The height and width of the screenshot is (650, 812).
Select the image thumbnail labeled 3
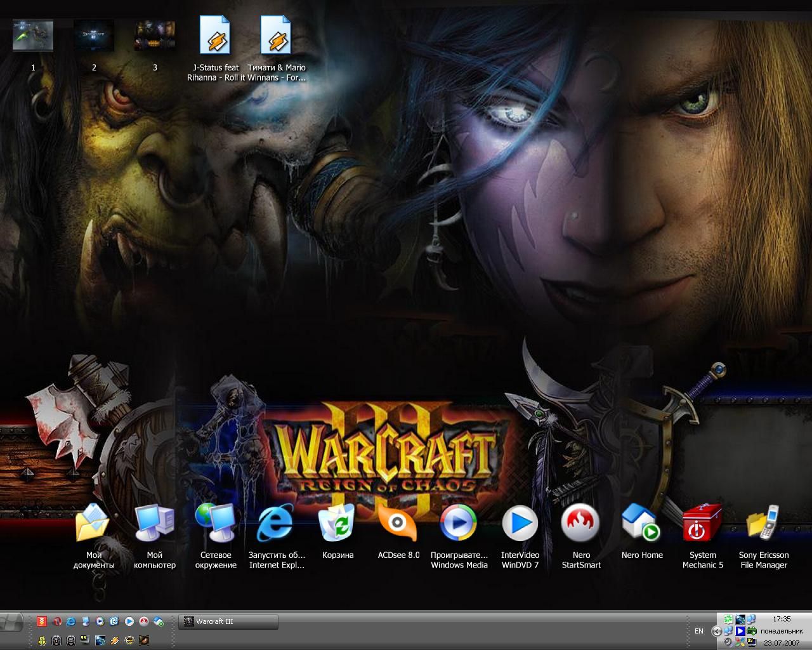click(155, 36)
